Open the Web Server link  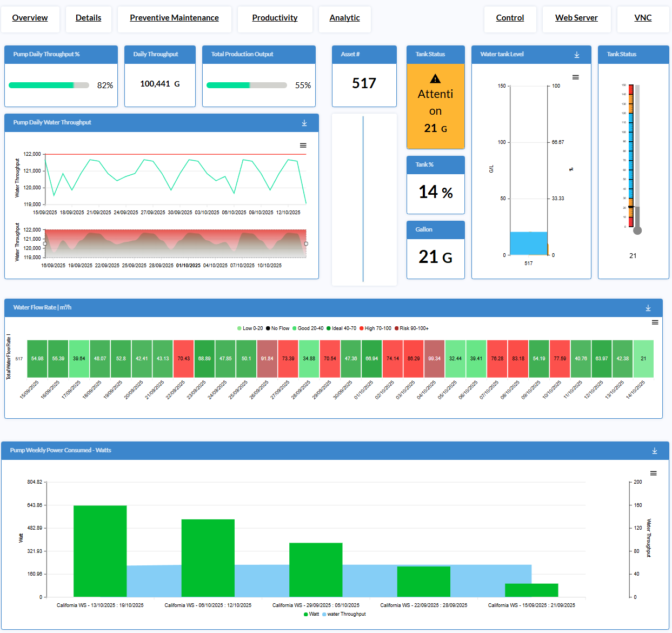pos(576,18)
